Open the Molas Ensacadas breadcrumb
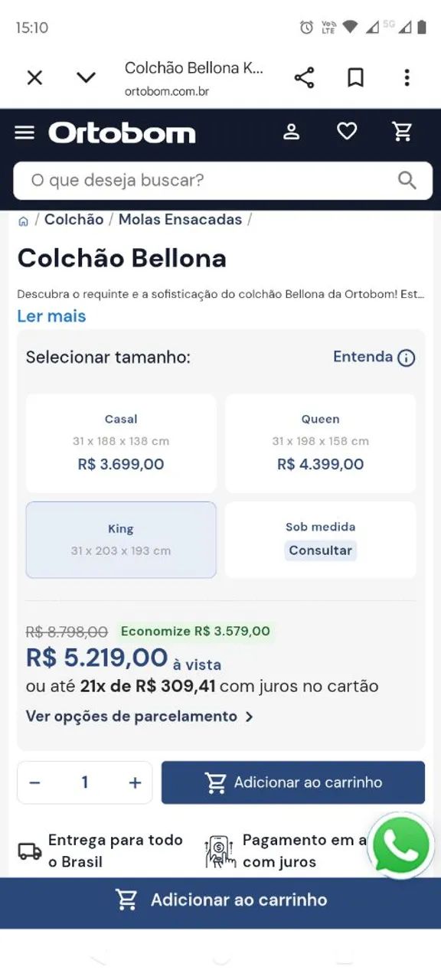The width and height of the screenshot is (441, 980). 180,220
